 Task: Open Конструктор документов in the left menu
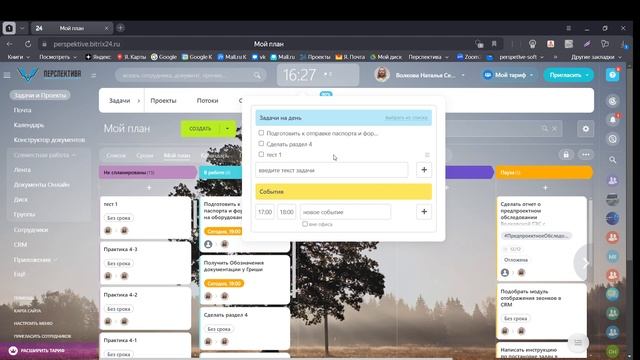click(49, 140)
